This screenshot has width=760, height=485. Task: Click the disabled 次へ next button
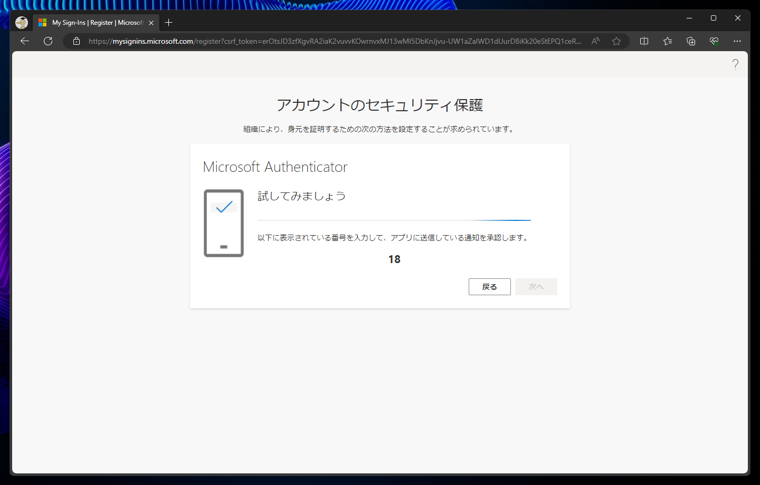point(536,287)
